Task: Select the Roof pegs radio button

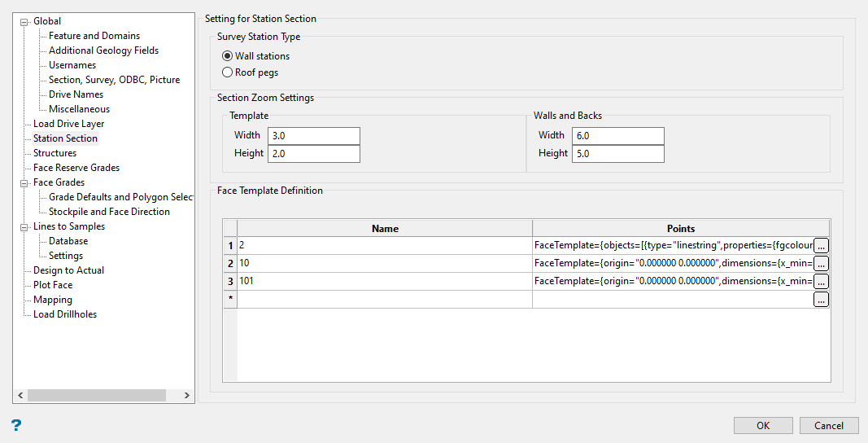Action: 228,72
